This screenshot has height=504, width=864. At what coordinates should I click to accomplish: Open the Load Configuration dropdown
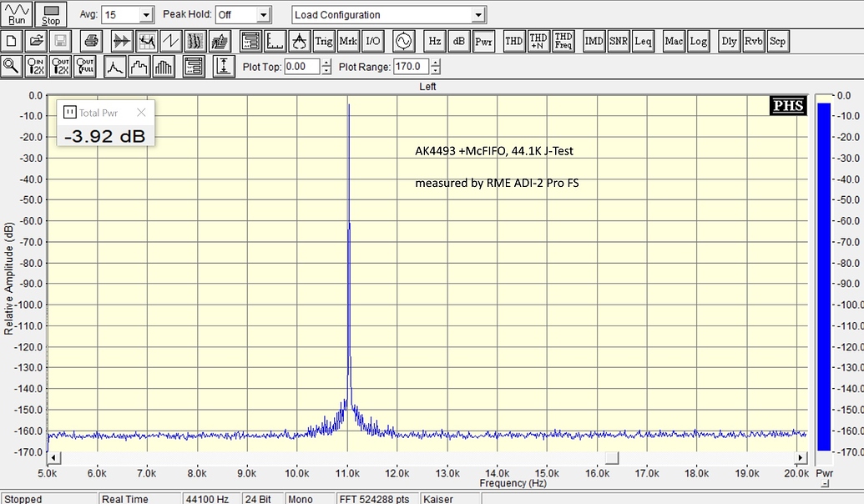477,15
